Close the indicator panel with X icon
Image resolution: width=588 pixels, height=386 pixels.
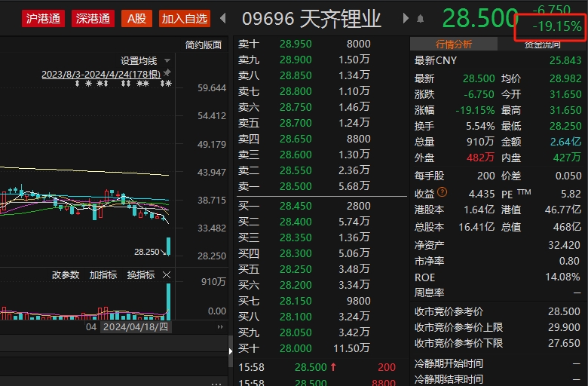(167, 275)
